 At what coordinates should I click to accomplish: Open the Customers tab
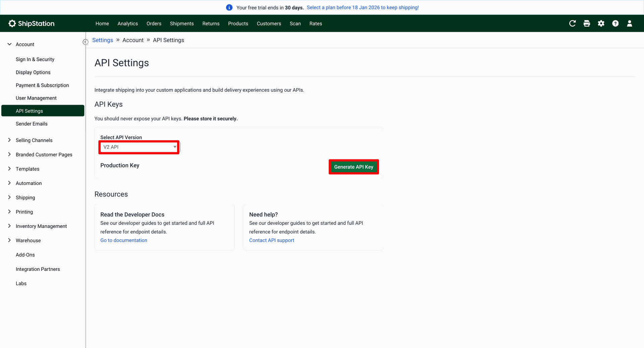point(269,23)
